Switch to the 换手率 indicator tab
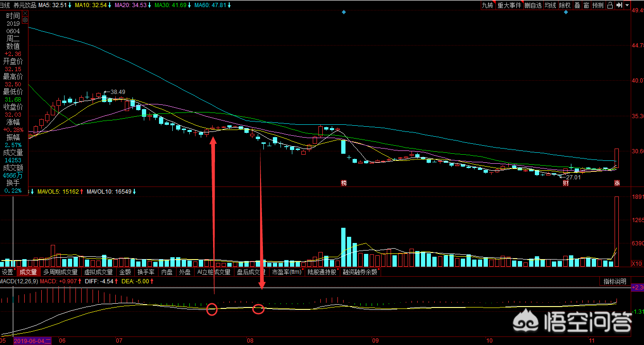The image size is (644, 345). pos(146,272)
